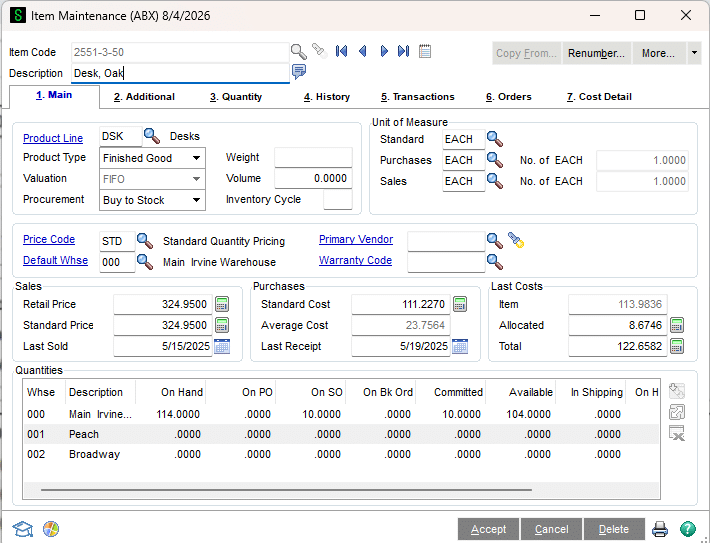Follow the Default Whse link
Viewport: 710px width, 543px height.
click(55, 260)
